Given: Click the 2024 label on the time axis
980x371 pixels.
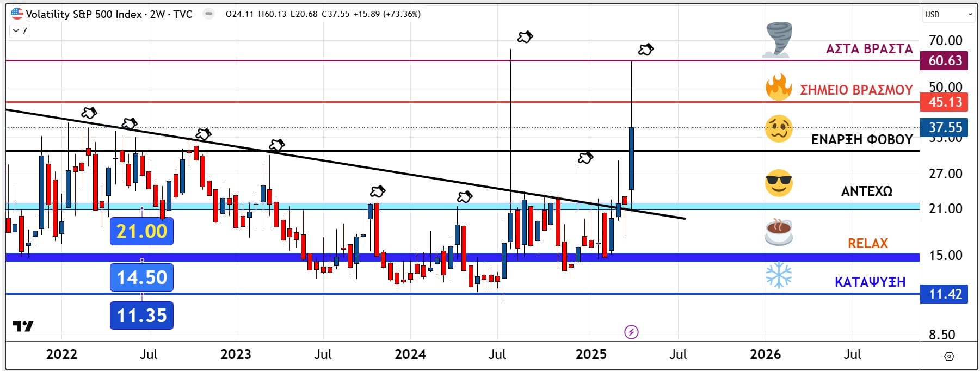Looking at the screenshot, I should point(410,355).
